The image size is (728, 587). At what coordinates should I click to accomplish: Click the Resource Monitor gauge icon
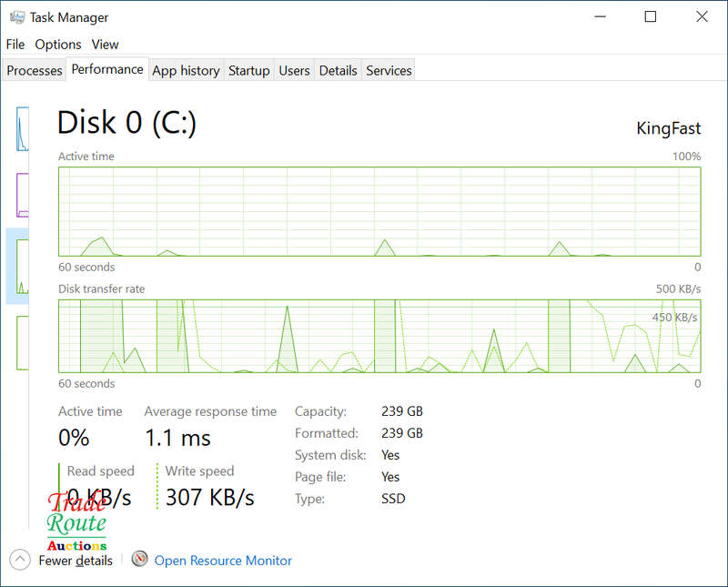(x=139, y=559)
